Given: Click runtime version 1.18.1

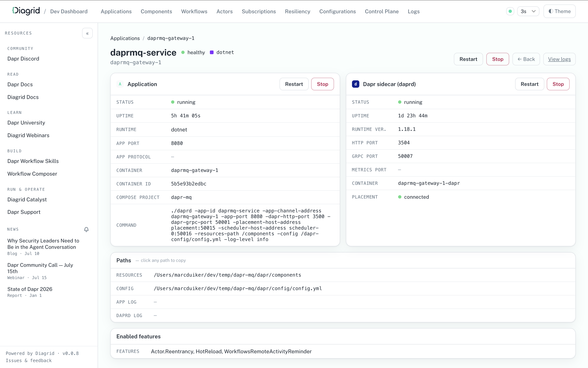Looking at the screenshot, I should tap(407, 129).
